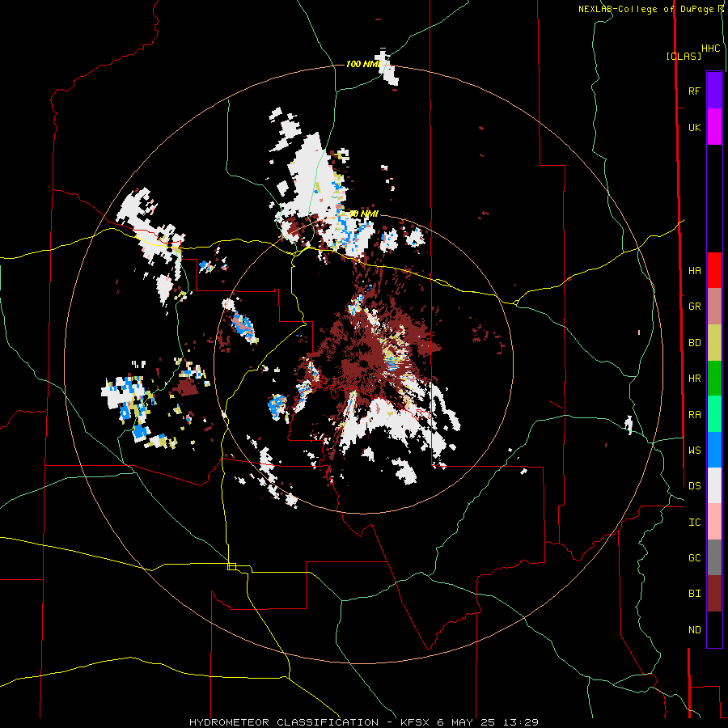Click the BD legend label
The width and height of the screenshot is (728, 728).
[x=694, y=343]
